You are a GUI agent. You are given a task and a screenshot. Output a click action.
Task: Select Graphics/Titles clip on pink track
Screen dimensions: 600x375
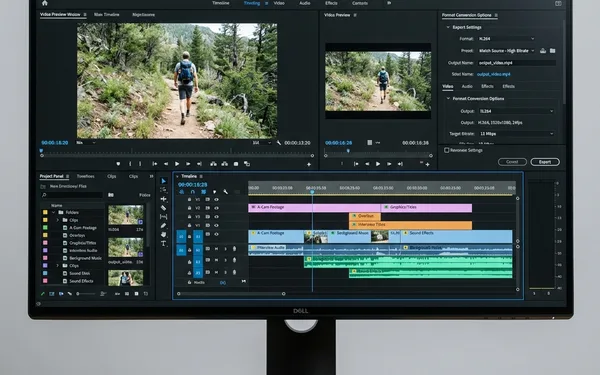tap(426, 208)
